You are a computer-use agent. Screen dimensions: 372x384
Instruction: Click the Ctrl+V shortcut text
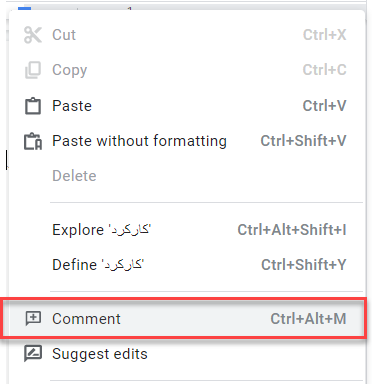[324, 106]
